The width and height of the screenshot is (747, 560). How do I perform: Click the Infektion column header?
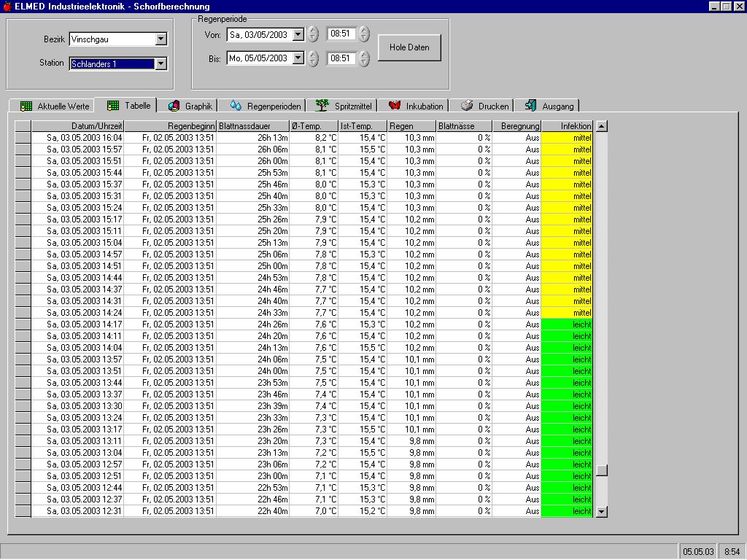click(567, 126)
